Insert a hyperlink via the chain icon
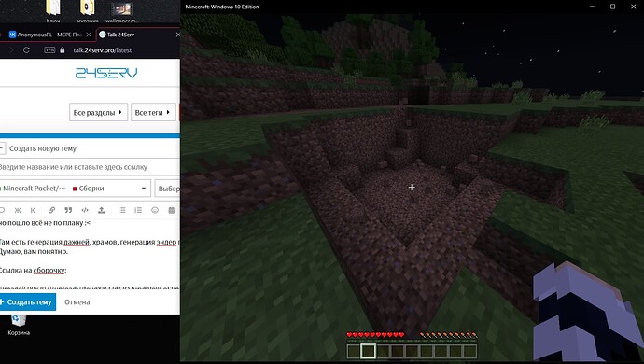The image size is (644, 364). [x=51, y=210]
